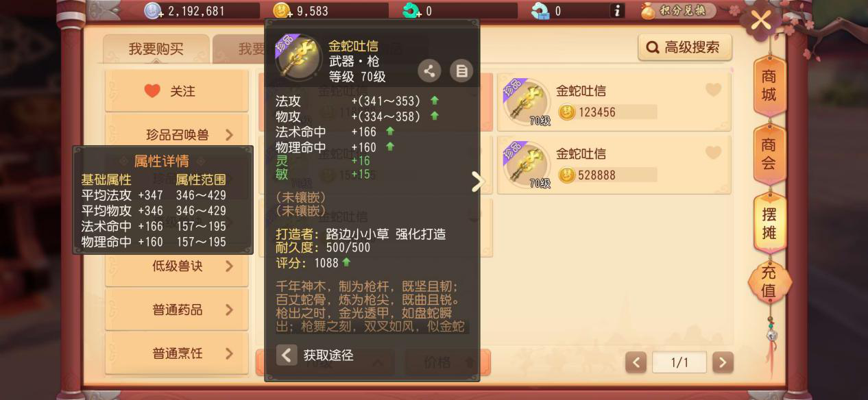This screenshot has width=868, height=400.
Task: Tap the share icon in item tooltip
Action: (429, 71)
